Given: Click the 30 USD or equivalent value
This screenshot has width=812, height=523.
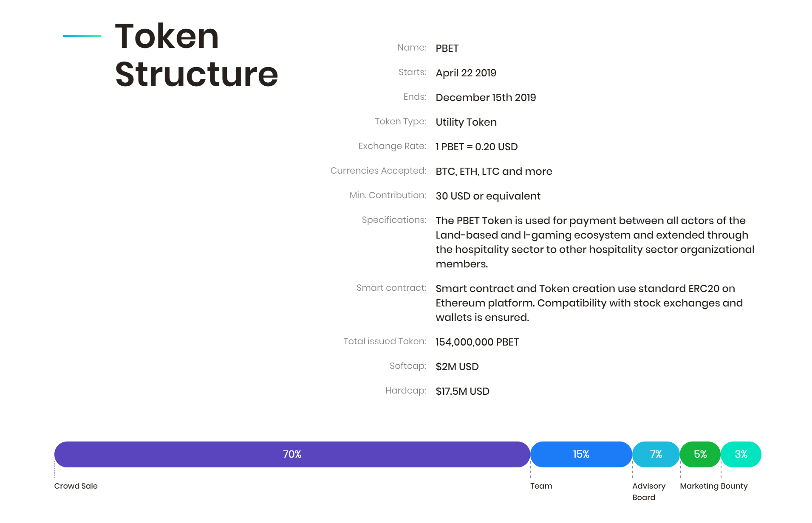Looking at the screenshot, I should 488,196.
